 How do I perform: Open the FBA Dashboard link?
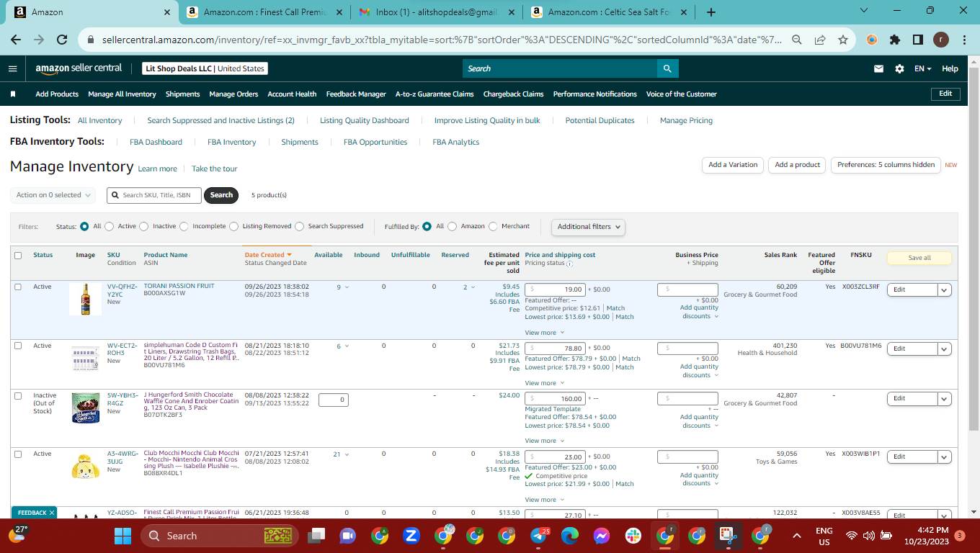(x=156, y=142)
